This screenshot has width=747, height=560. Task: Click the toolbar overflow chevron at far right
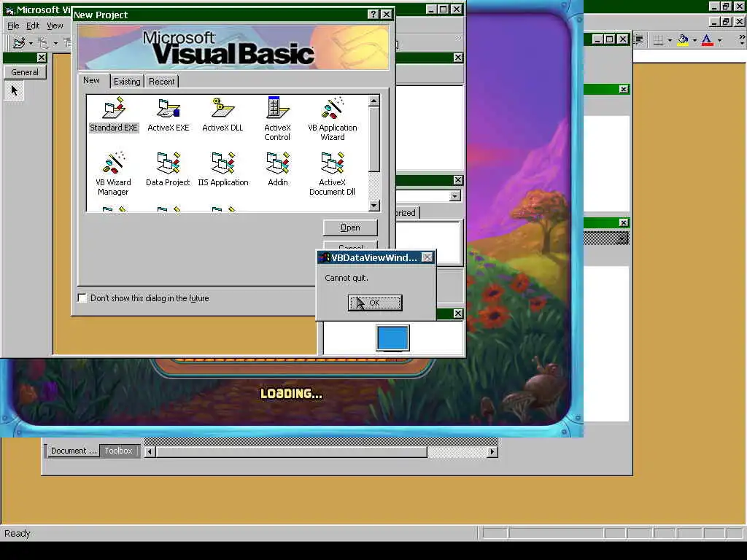pos(741,37)
